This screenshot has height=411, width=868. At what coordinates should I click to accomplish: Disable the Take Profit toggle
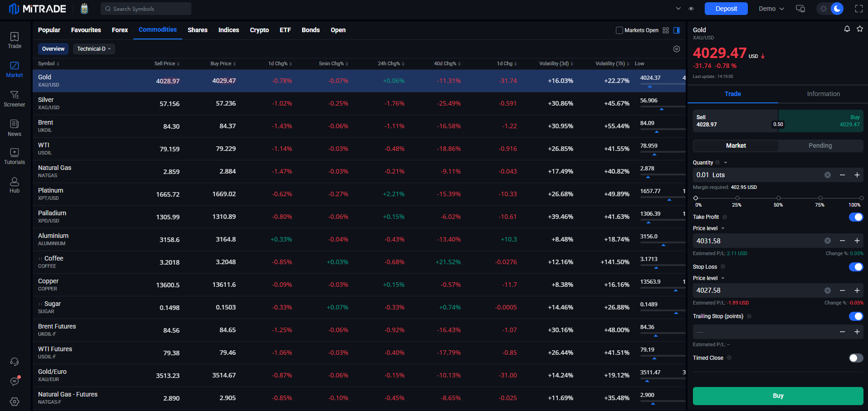(856, 217)
